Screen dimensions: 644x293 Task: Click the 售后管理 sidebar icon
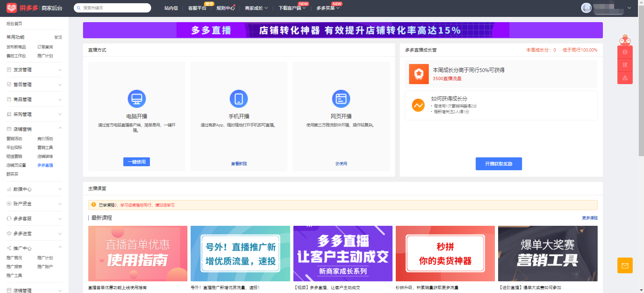pyautogui.click(x=9, y=85)
